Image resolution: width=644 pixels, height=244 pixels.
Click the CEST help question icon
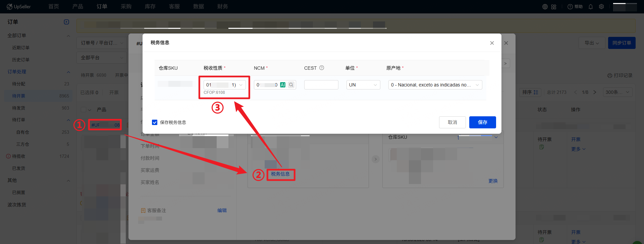click(x=322, y=68)
